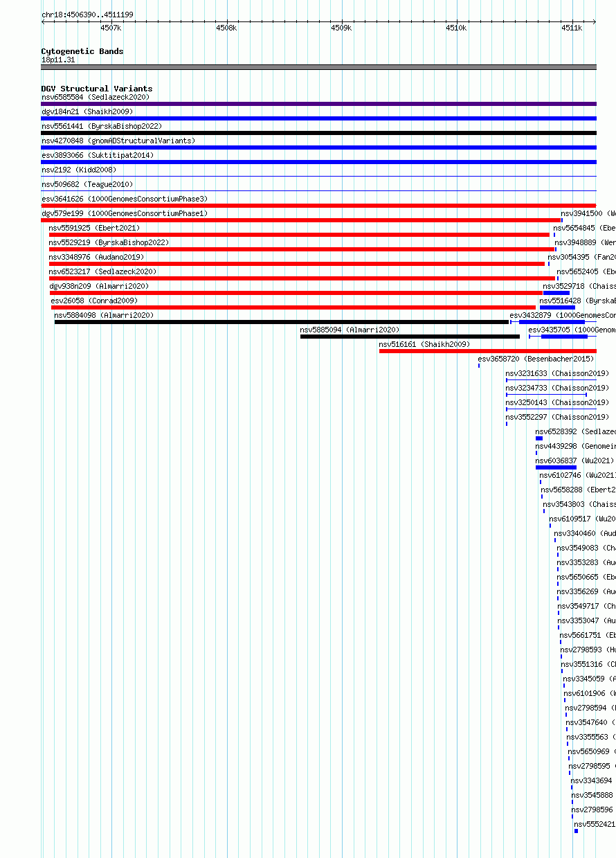Click esv3893066 (Suktitipat2014) label

click(98, 155)
